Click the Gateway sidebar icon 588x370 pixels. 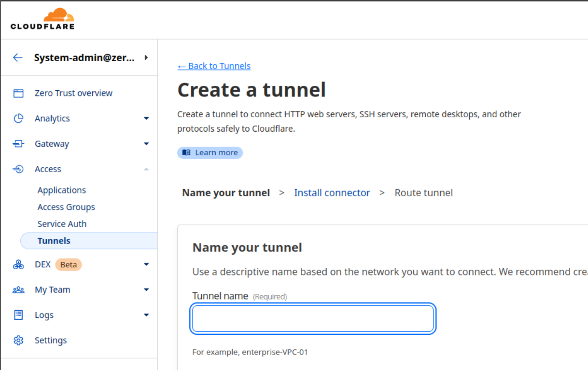pyautogui.click(x=18, y=144)
